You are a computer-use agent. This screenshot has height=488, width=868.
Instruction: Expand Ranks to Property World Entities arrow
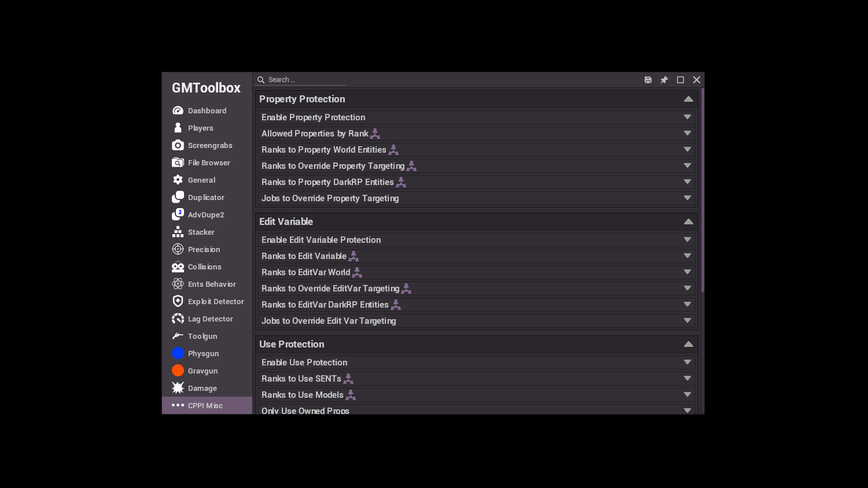[x=687, y=149]
